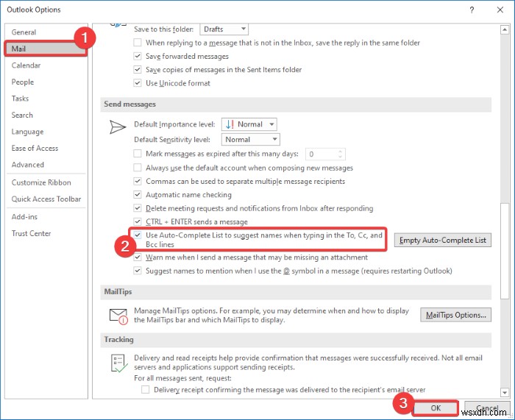This screenshot has width=515, height=420.
Task: Click the expiry days number field
Action: pos(321,154)
